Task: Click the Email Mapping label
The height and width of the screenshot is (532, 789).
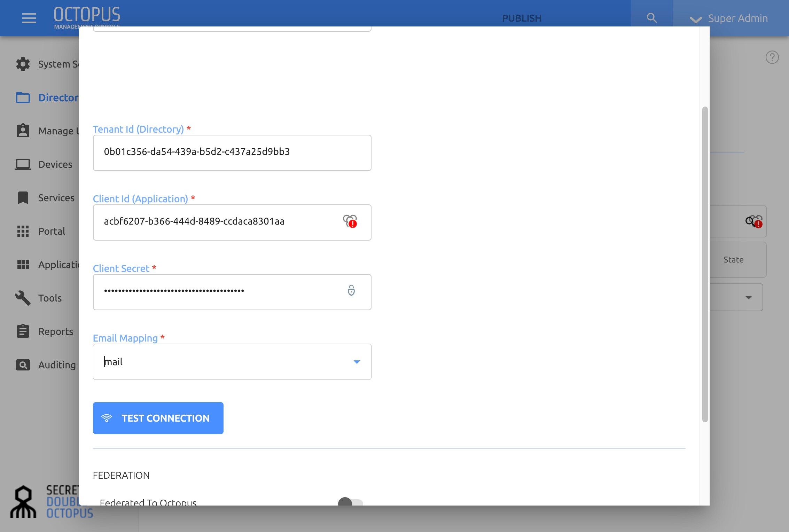Action: click(125, 338)
